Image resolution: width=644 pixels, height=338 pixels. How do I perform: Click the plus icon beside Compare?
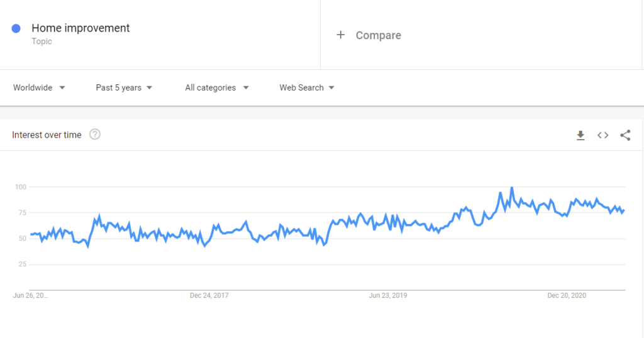[340, 35]
